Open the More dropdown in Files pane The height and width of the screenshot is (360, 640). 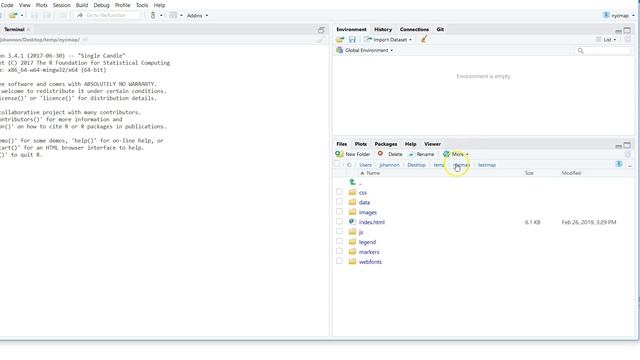coord(456,154)
